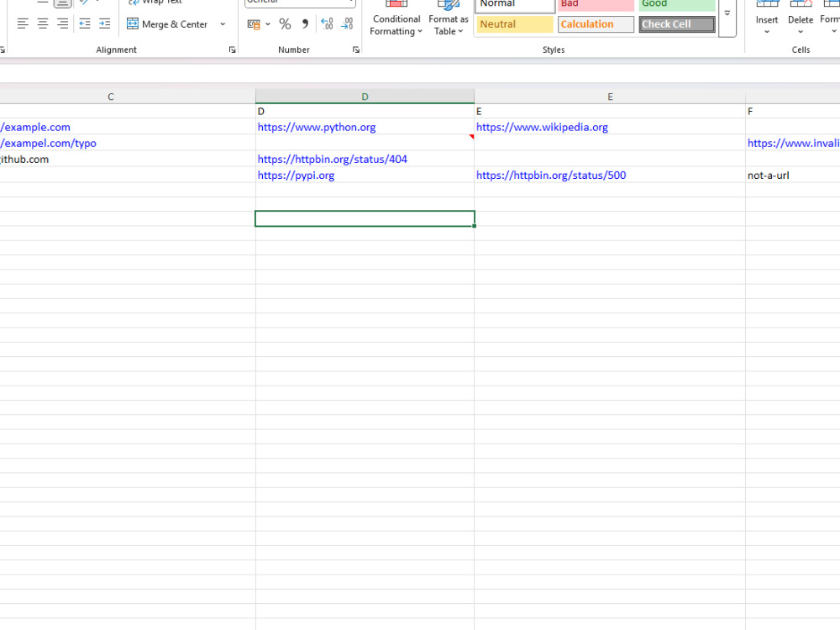The height and width of the screenshot is (630, 840).
Task: Apply the Calculation cell style
Action: (x=596, y=24)
